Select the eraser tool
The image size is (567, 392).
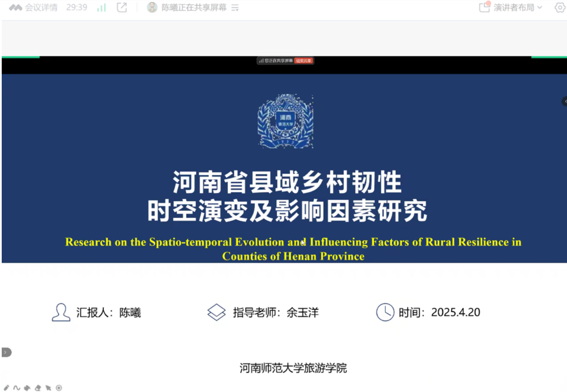38,388
